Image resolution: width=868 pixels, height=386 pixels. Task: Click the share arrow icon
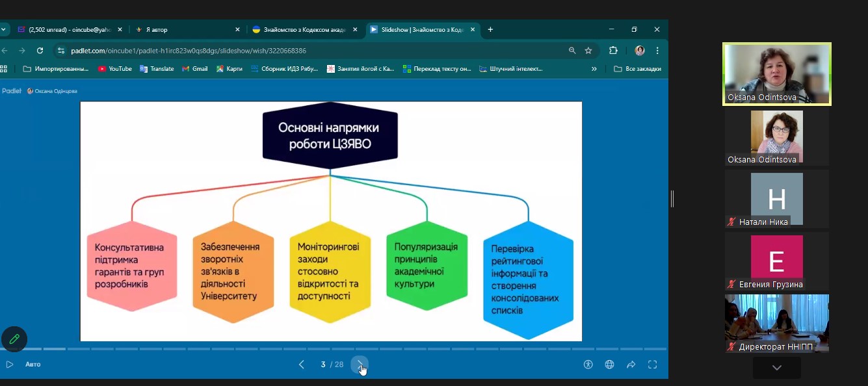[x=631, y=365]
